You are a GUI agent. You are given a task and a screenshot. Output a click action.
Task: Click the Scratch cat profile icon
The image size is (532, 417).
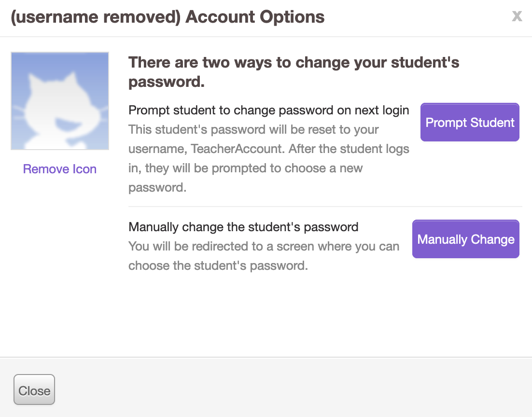coord(60,101)
